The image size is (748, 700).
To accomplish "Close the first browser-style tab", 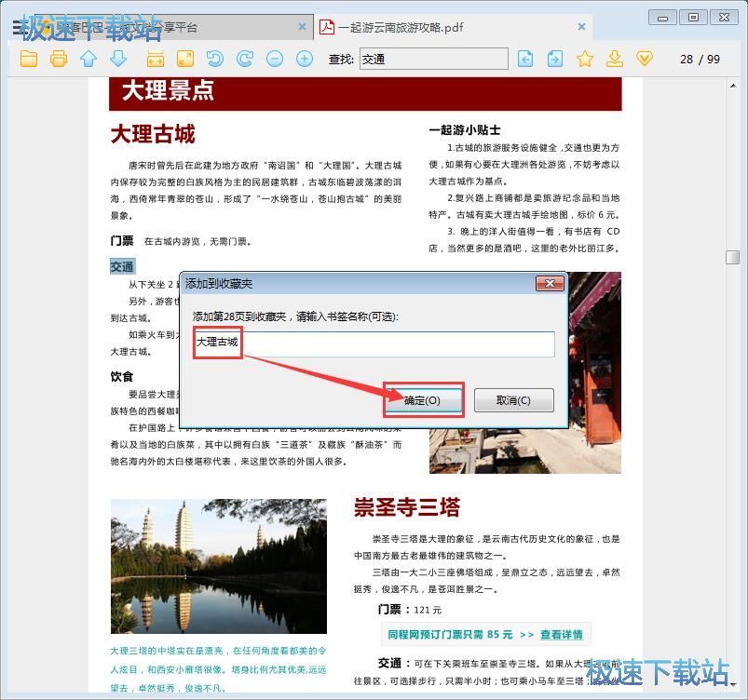I will [302, 27].
